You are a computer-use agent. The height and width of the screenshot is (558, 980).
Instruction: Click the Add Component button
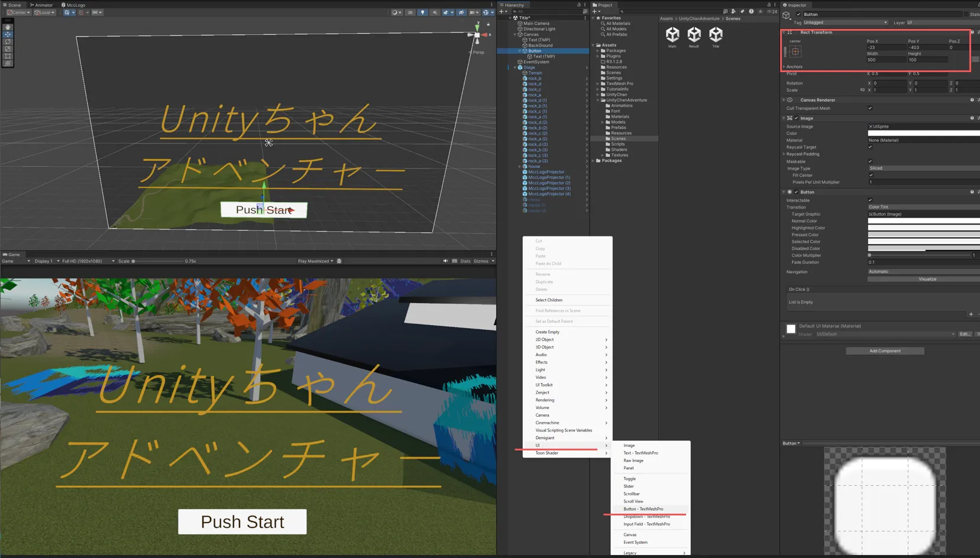[x=885, y=351]
